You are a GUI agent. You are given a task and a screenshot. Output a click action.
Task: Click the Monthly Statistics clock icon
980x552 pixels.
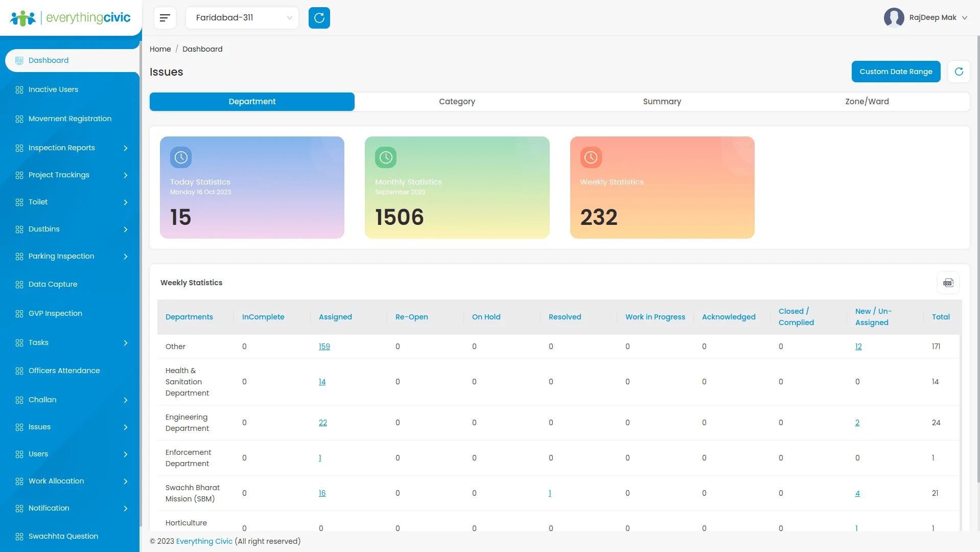[386, 157]
